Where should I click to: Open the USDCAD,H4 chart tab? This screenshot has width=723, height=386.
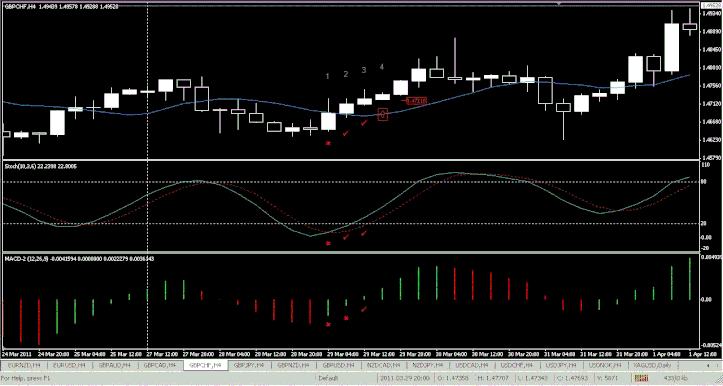(x=472, y=365)
